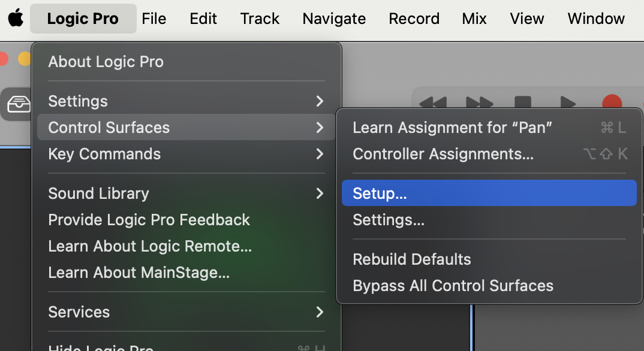This screenshot has height=351, width=644.
Task: Choose Learn About MainStage…
Action: coord(186,273)
